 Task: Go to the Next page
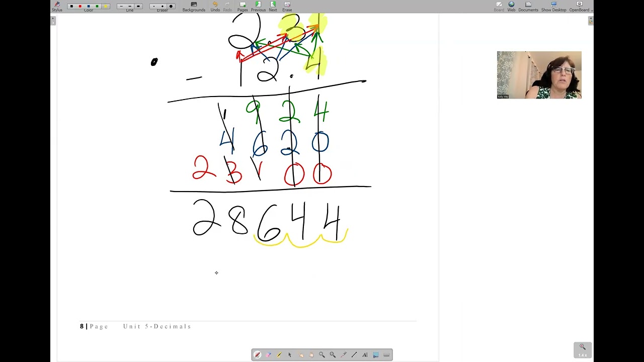pos(273,6)
